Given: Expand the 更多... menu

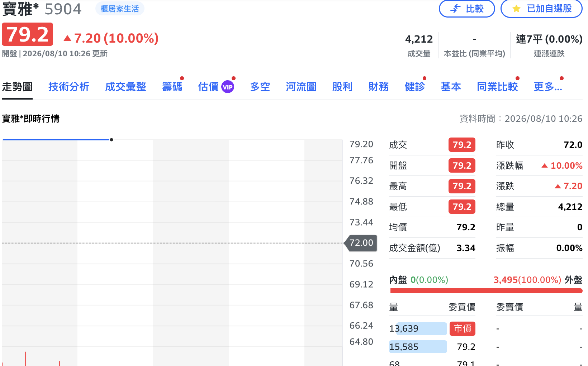Looking at the screenshot, I should pyautogui.click(x=548, y=87).
